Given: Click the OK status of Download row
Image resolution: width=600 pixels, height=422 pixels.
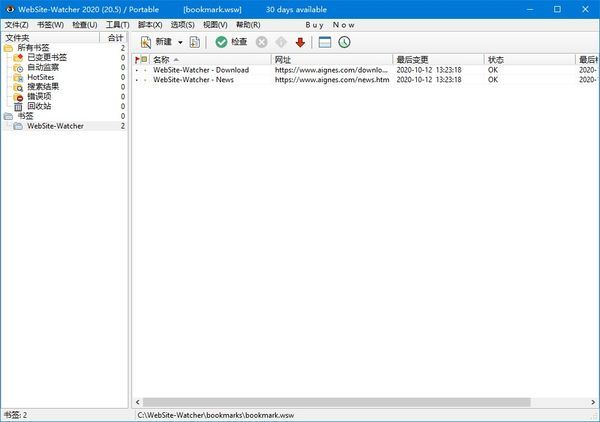Looking at the screenshot, I should point(493,70).
